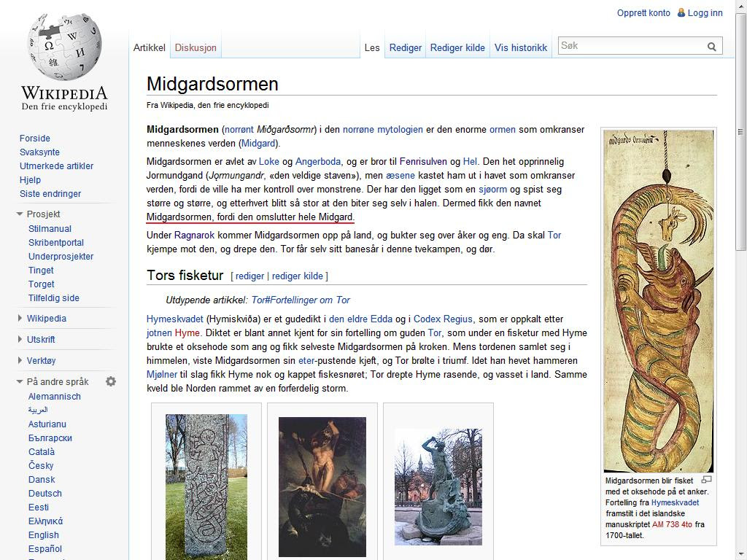Open the Thor statue fountain thumbnail
This screenshot has width=747, height=560.
[x=438, y=486]
